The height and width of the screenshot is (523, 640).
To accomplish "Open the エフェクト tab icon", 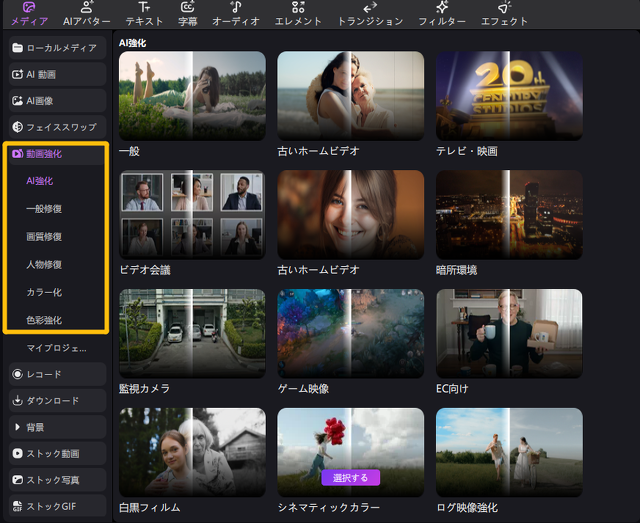I will click(504, 7).
